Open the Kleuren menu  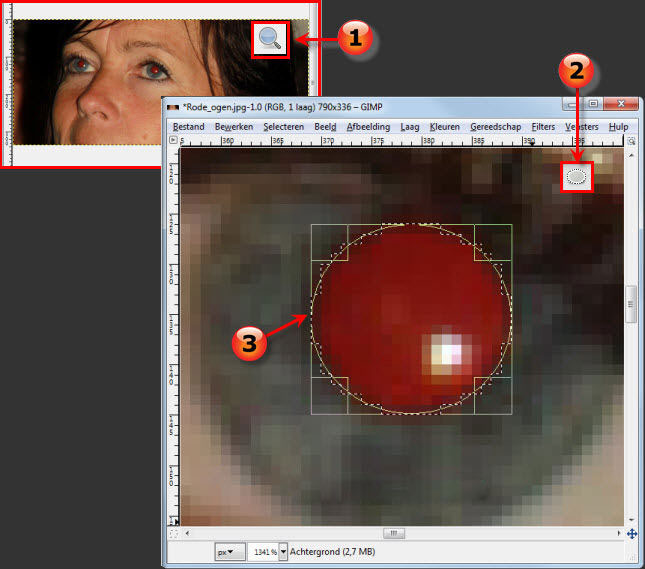[444, 127]
